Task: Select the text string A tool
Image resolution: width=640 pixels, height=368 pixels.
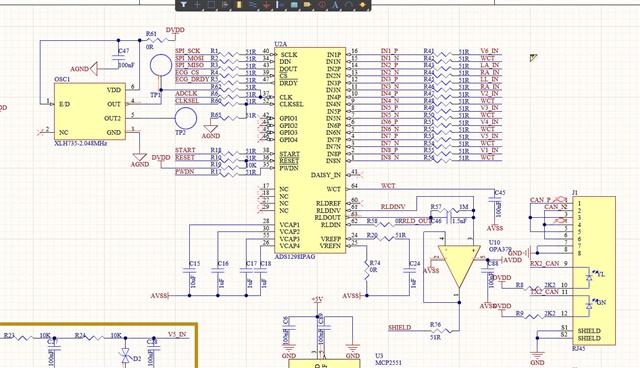Action: coord(335,4)
